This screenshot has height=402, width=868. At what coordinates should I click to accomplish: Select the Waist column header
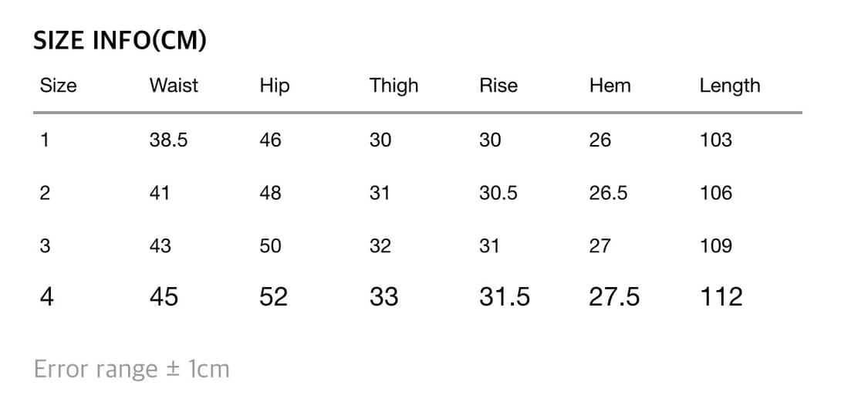point(174,86)
